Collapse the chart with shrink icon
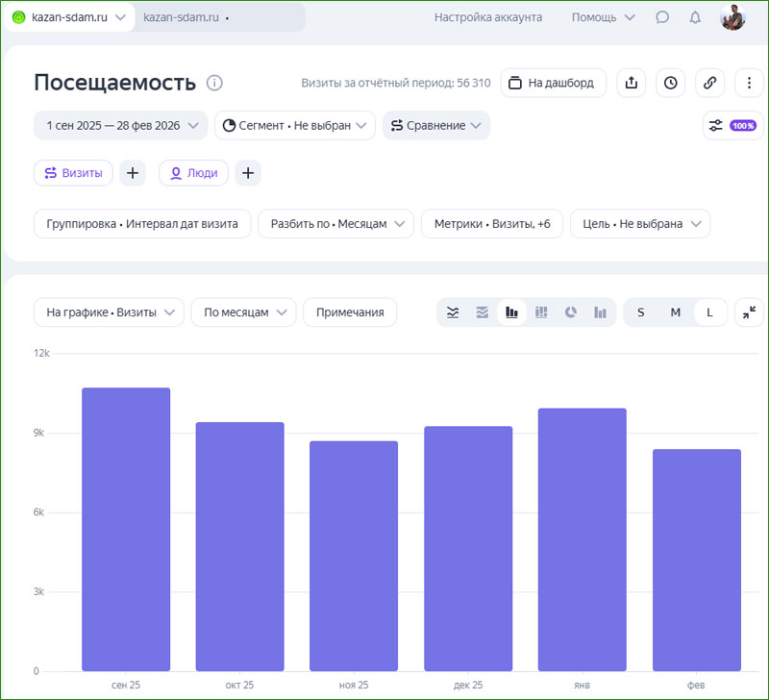This screenshot has height=700, width=769. point(749,312)
